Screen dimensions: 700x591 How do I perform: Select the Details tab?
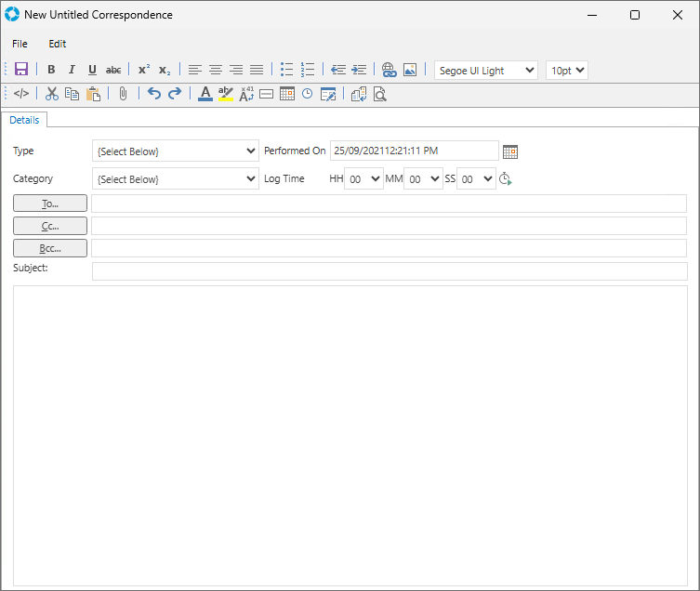tap(24, 120)
